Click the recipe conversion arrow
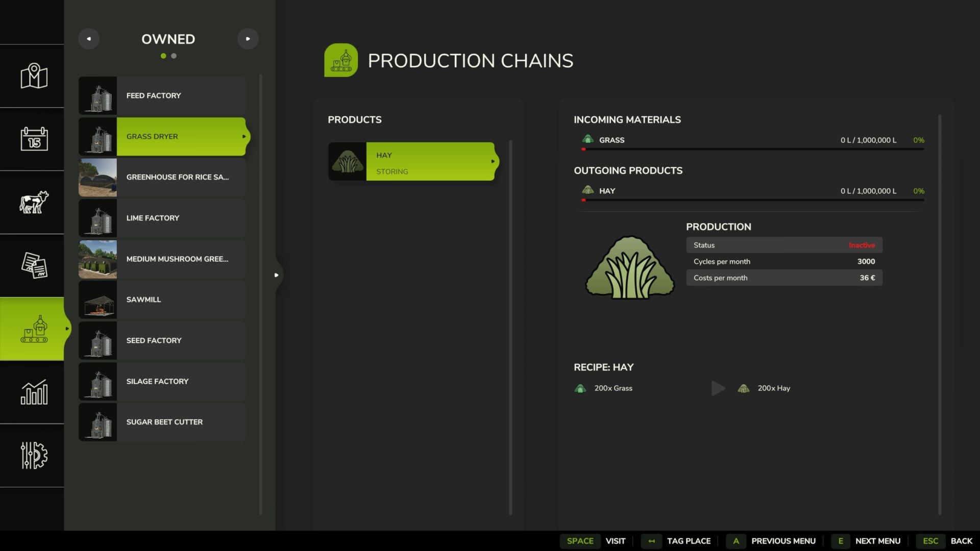 tap(718, 388)
